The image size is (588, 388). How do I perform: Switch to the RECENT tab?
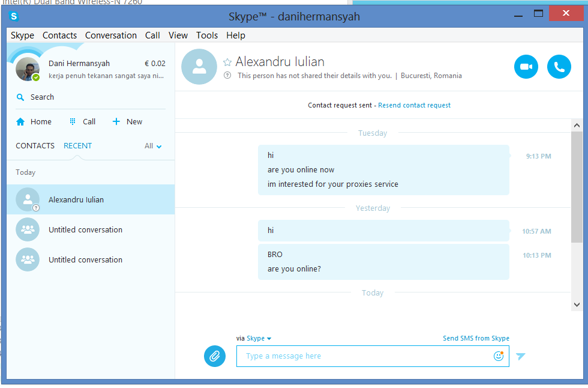coord(77,145)
